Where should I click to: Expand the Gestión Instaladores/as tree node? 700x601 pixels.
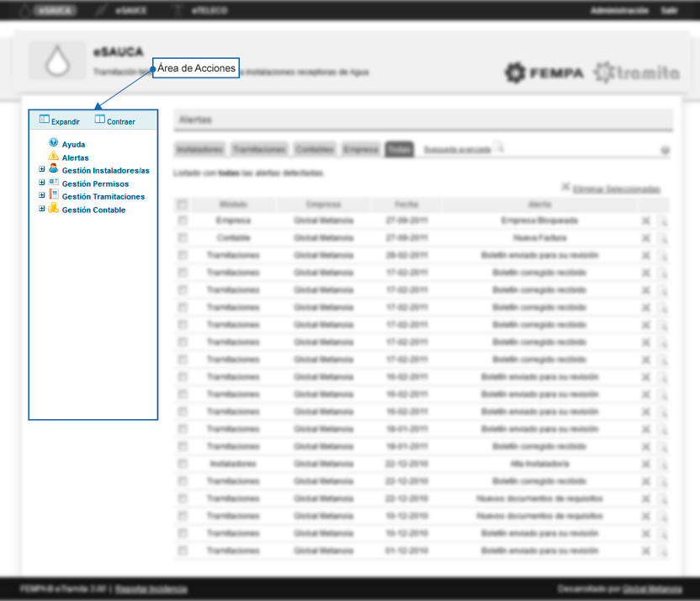click(40, 170)
